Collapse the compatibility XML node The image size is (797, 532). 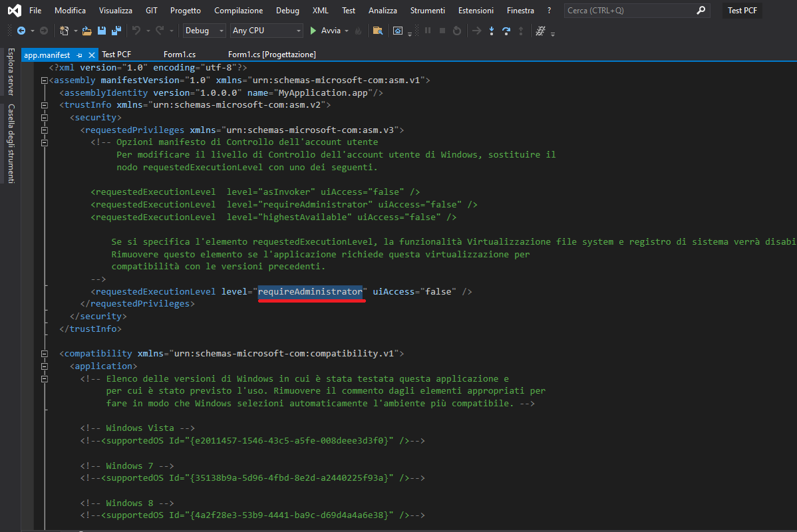click(44, 354)
